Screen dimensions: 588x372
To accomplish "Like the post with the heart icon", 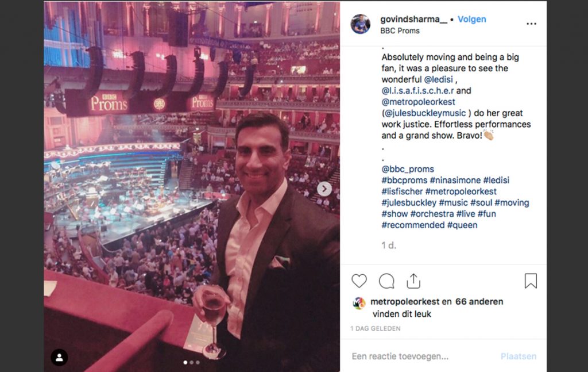I will pyautogui.click(x=359, y=281).
